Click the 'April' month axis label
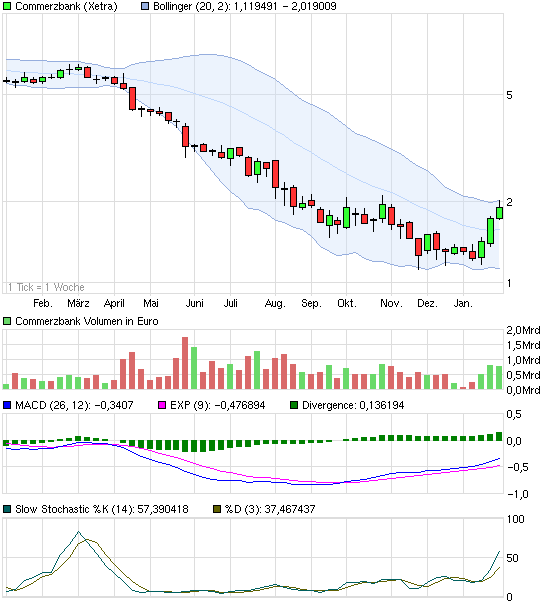 pyautogui.click(x=114, y=303)
